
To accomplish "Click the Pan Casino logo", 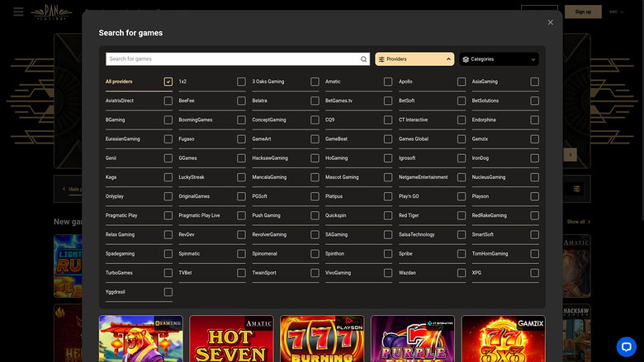I will pos(51,12).
